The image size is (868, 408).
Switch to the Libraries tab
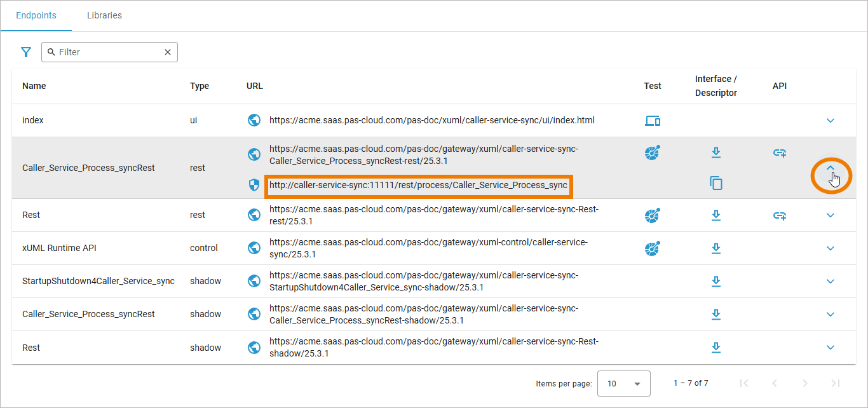(104, 15)
